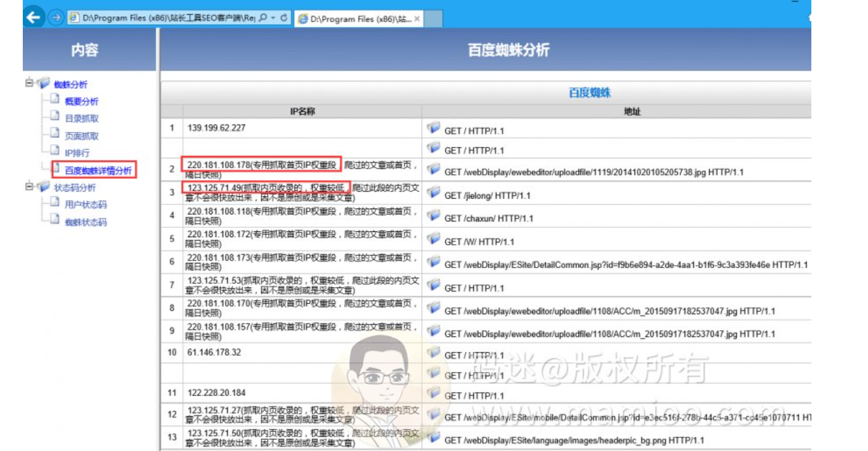Click the text GET /jielong/ HTTP/1.1
Viewport: 868px width, 451px height.
coord(488,195)
